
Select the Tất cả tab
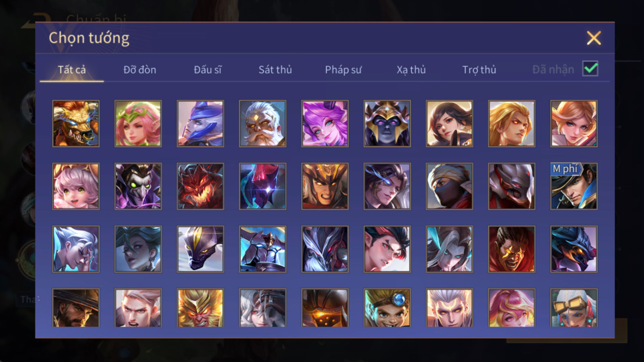pos(72,70)
